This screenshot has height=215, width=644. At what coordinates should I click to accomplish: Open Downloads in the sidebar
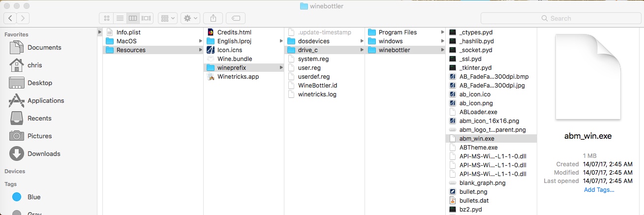click(x=44, y=154)
